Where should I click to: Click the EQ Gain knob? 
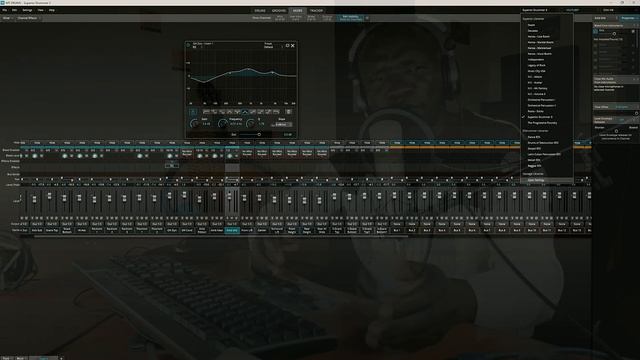195,123
